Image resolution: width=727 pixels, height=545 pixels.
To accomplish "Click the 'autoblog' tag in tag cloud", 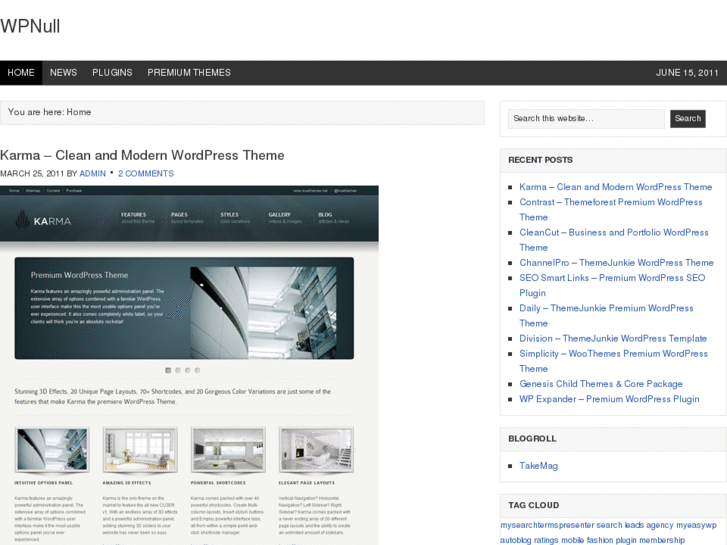I will [516, 540].
